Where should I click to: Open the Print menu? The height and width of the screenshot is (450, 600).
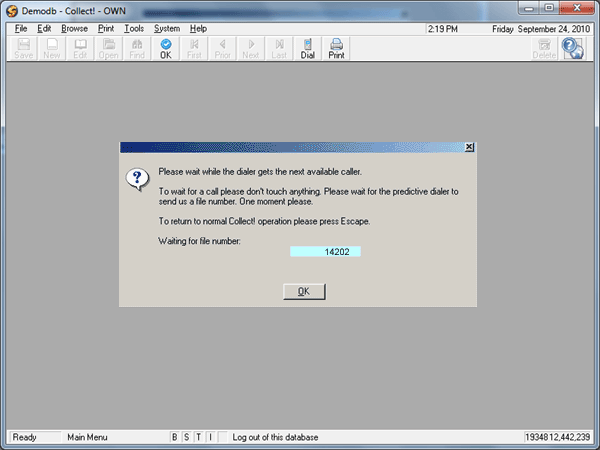106,29
